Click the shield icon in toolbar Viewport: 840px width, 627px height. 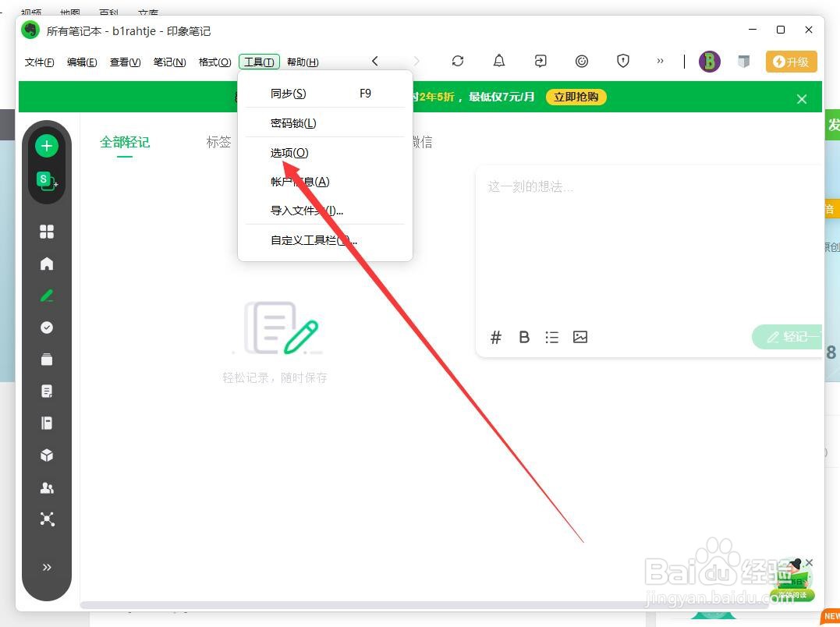(x=622, y=61)
